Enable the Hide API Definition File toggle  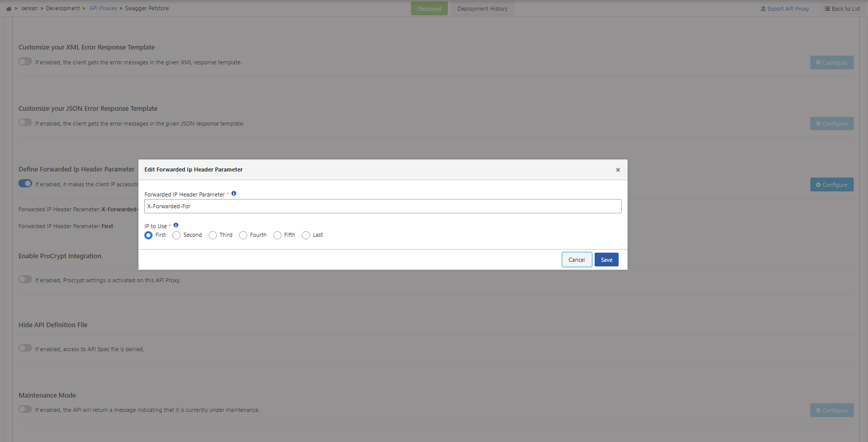click(x=25, y=348)
